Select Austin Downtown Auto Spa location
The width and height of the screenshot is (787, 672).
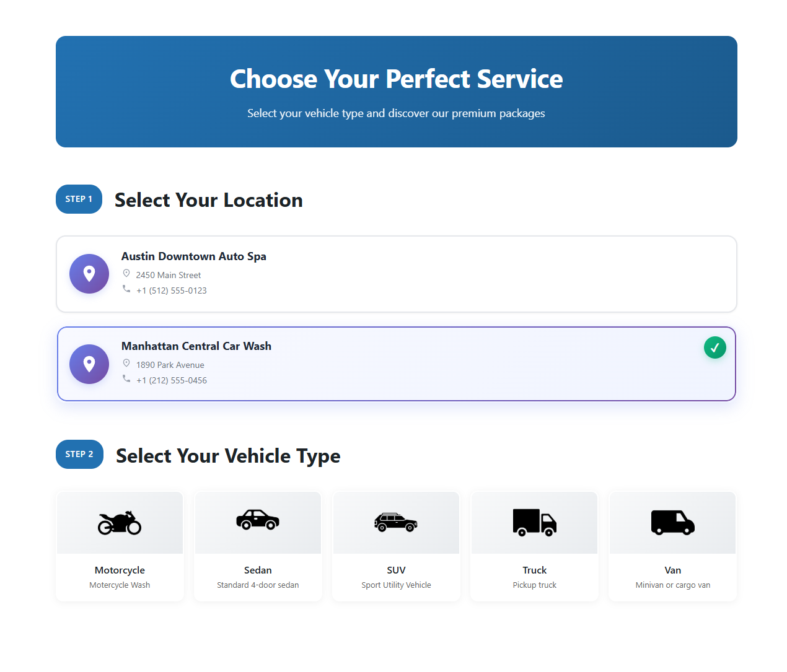point(397,274)
